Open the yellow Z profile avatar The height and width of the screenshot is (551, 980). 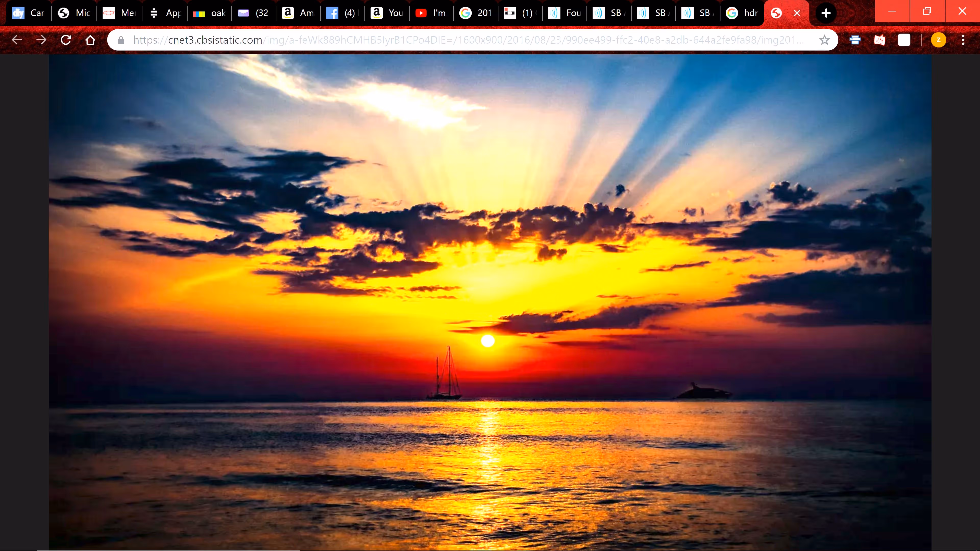tap(938, 40)
